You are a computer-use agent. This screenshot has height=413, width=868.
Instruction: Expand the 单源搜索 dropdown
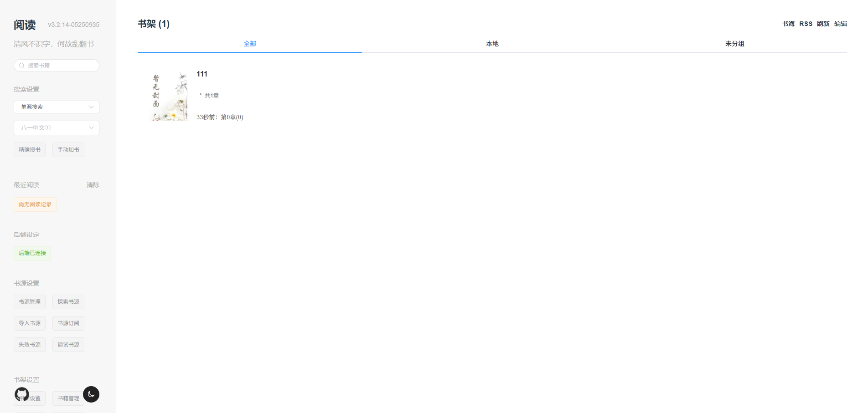[x=57, y=107]
